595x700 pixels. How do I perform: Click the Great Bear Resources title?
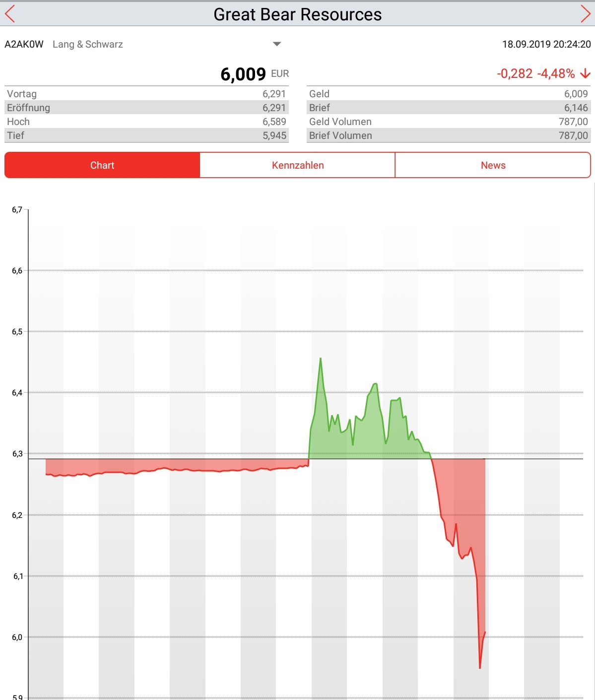point(298,14)
